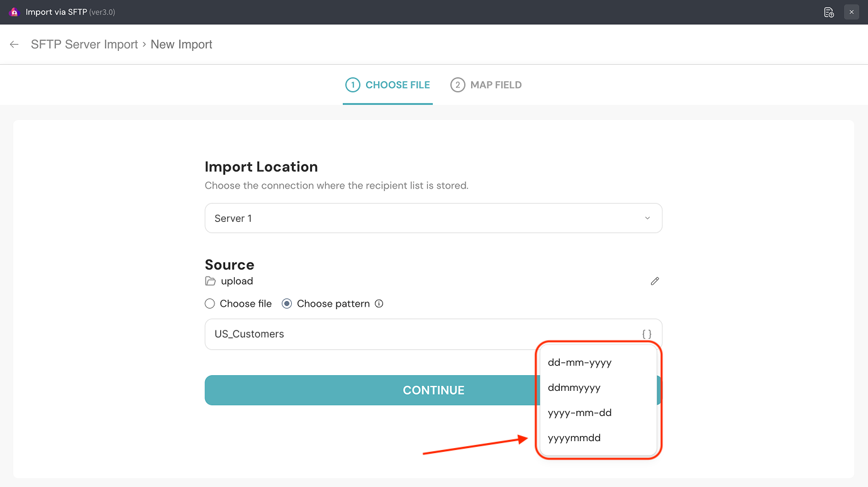
Task: Choose ddmmyyyy from the pattern list
Action: [x=574, y=388]
